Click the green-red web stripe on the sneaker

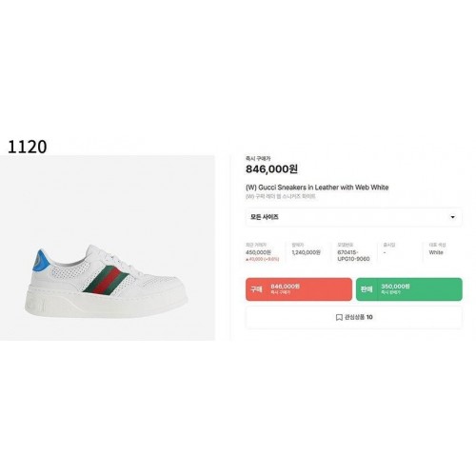pos(106,279)
